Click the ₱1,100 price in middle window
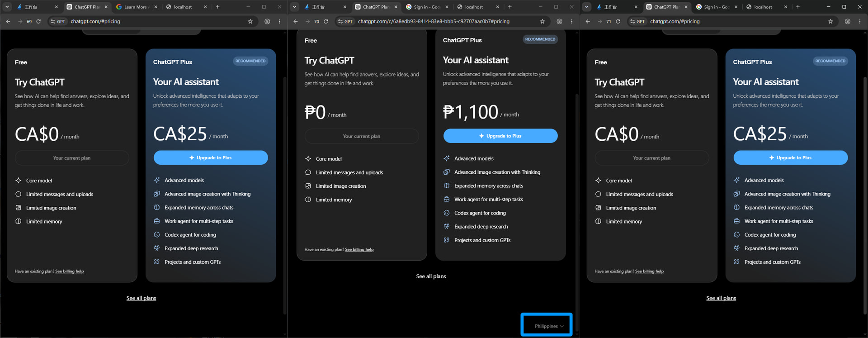This screenshot has width=868, height=338. 471,112
